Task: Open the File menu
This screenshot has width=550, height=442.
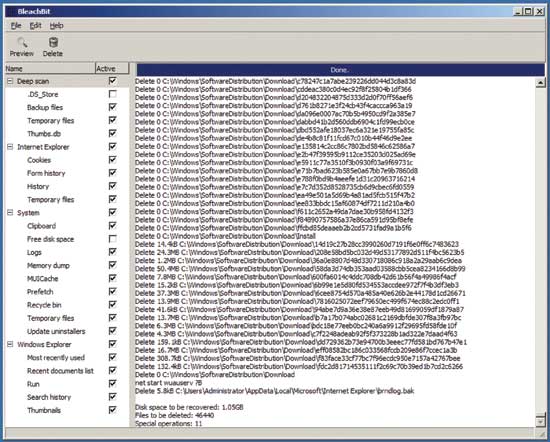Action: point(16,26)
